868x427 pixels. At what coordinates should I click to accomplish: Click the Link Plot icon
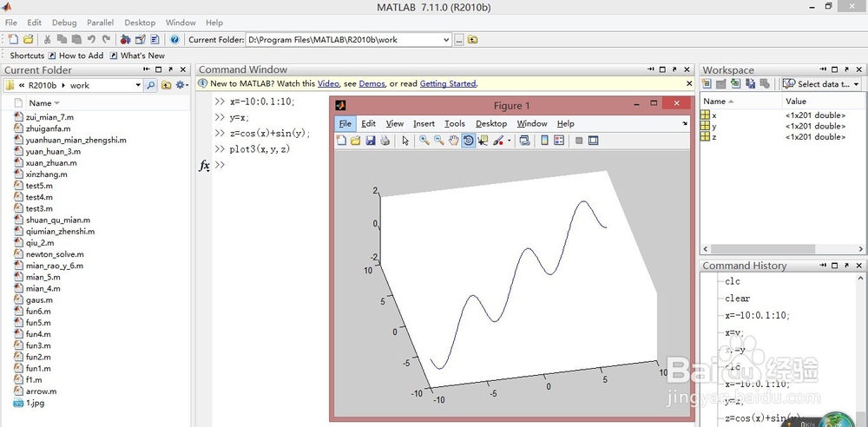coord(524,141)
